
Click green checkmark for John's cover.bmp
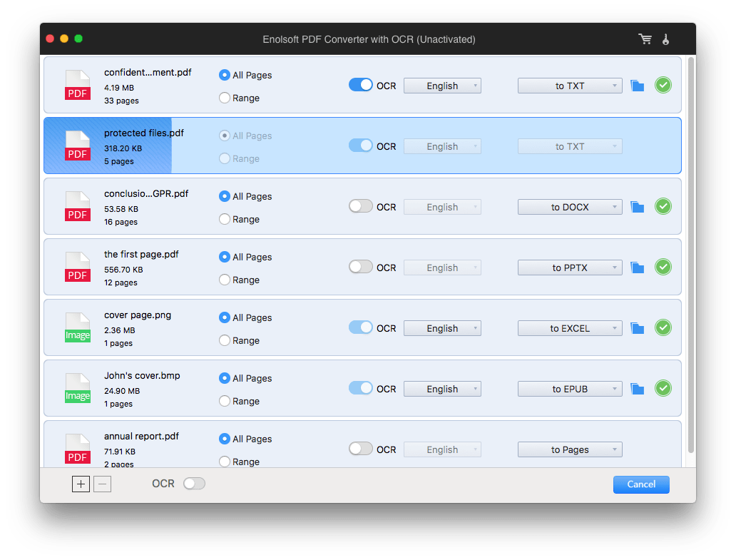[663, 388]
